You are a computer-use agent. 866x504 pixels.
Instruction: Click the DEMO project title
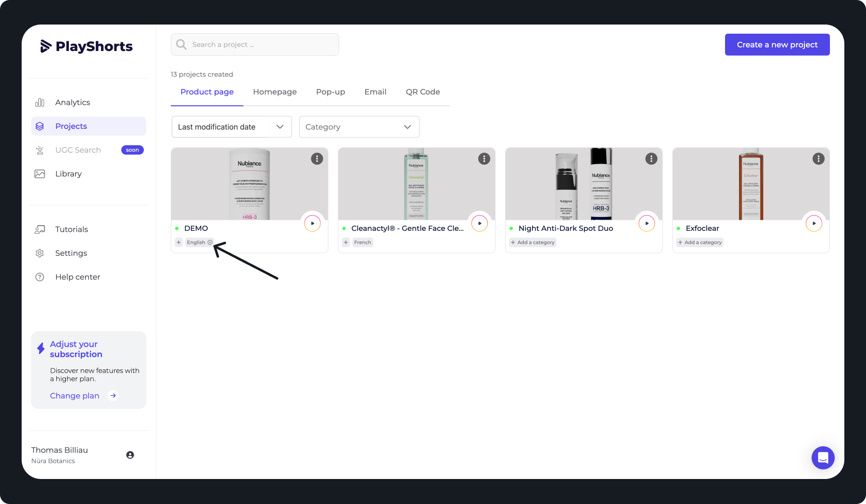(x=196, y=228)
